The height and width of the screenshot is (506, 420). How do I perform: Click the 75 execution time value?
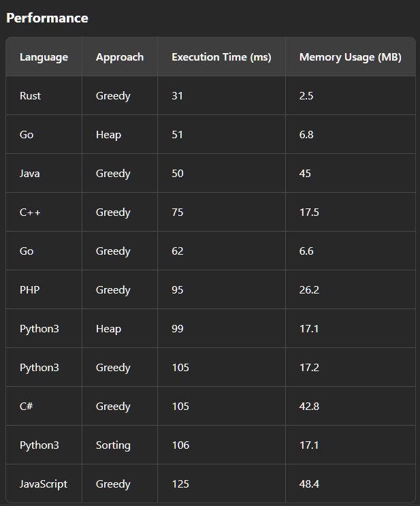click(x=178, y=212)
